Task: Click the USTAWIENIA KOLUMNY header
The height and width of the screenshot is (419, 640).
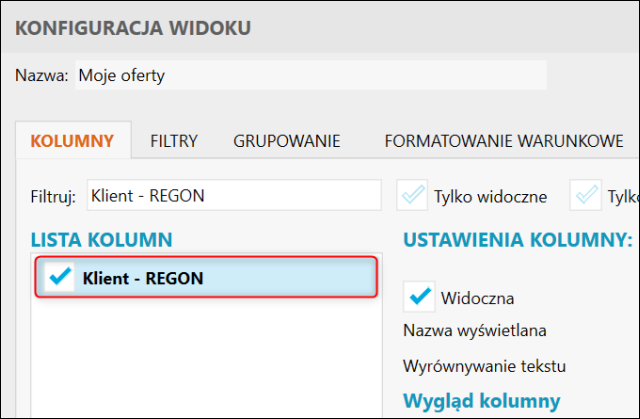Action: point(517,239)
